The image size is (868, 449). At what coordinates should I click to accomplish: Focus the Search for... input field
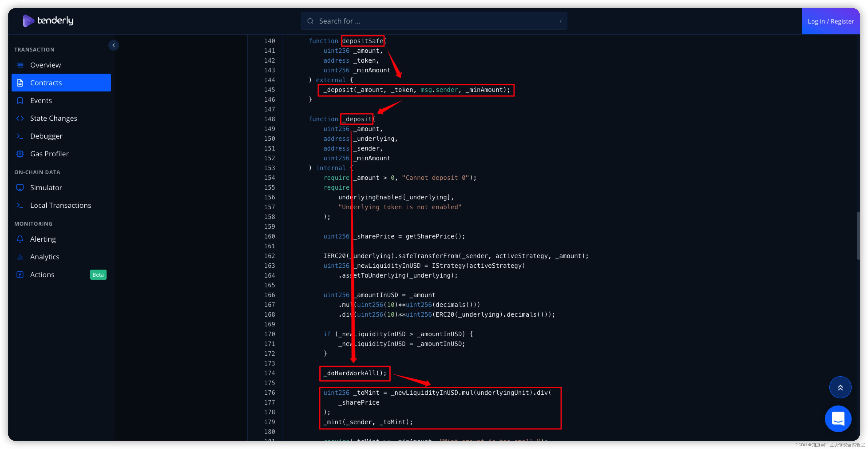[435, 21]
